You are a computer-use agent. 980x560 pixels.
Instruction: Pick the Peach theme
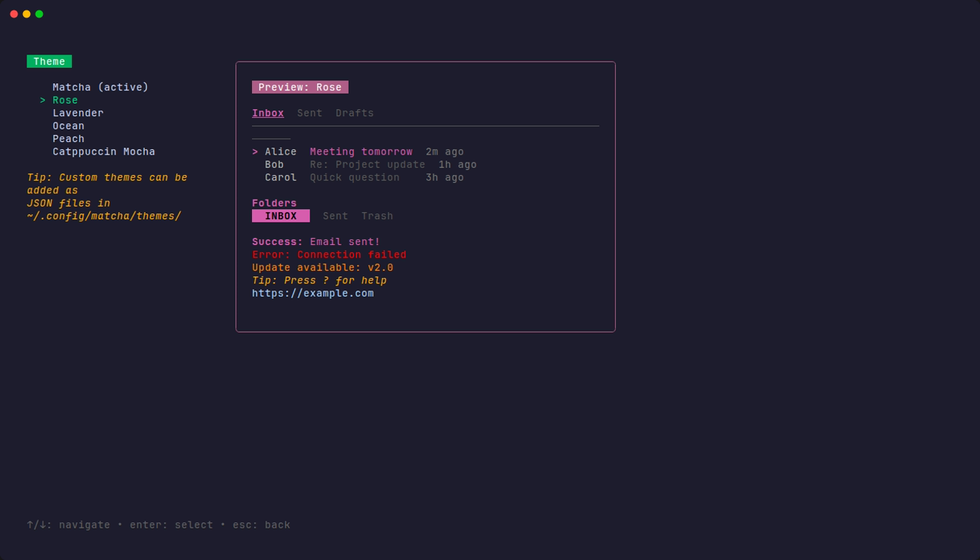tap(68, 139)
